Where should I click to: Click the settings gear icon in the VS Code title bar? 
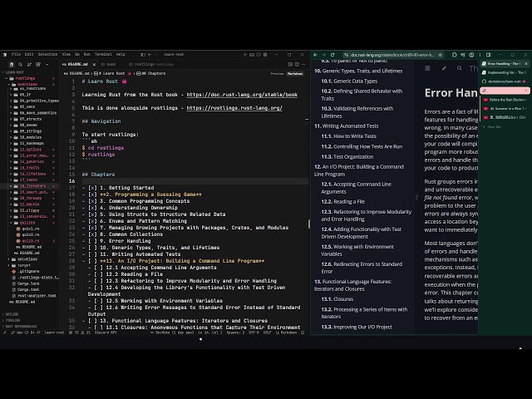[265, 55]
